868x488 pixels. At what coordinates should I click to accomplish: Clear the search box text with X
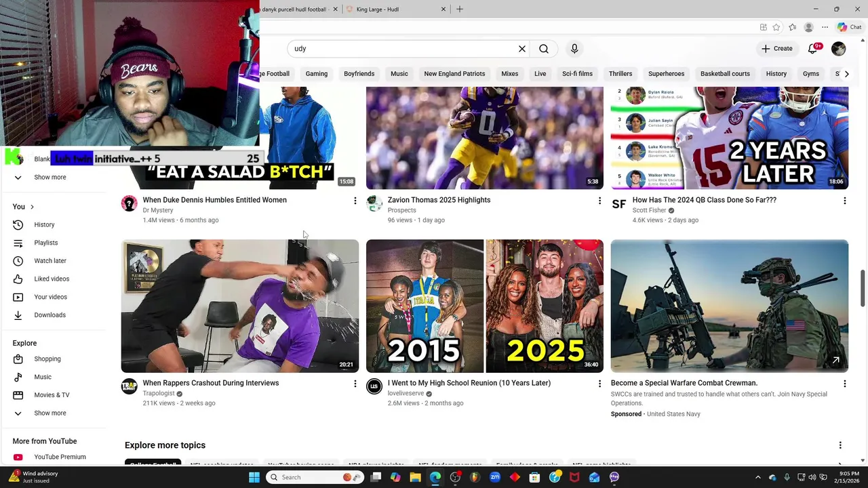click(x=522, y=49)
